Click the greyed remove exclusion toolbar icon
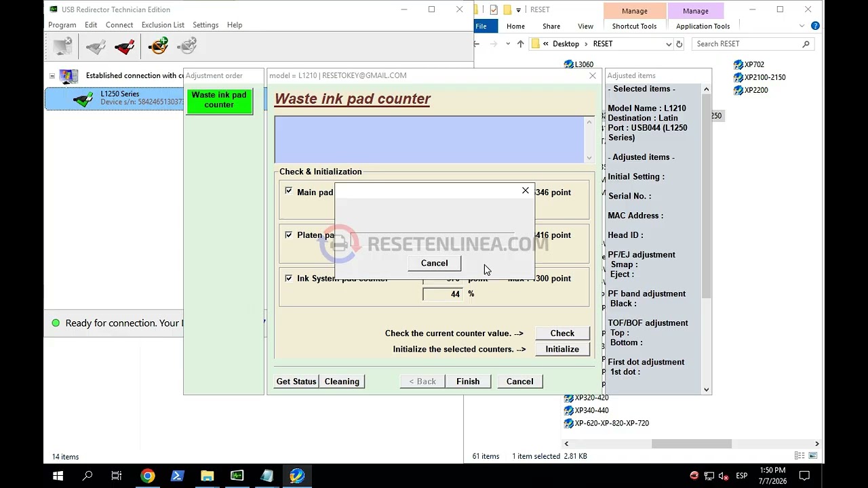Screen dimensions: 868x488 187,46
